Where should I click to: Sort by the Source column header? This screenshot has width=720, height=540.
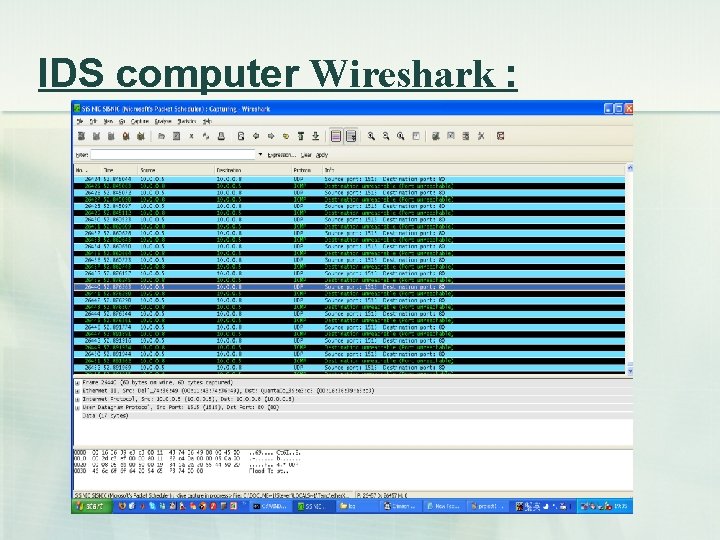[176, 170]
